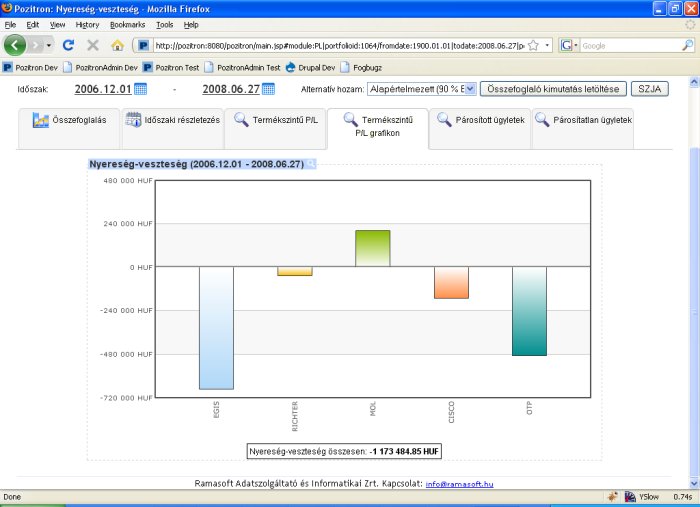
Task: Click the magnifier icon next to chart title
Action: [x=311, y=163]
